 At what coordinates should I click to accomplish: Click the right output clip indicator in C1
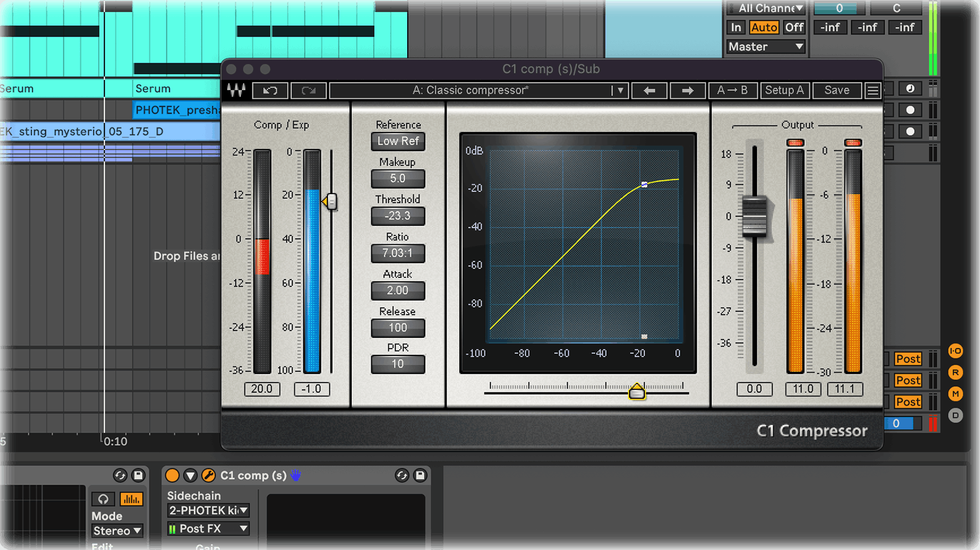[853, 143]
